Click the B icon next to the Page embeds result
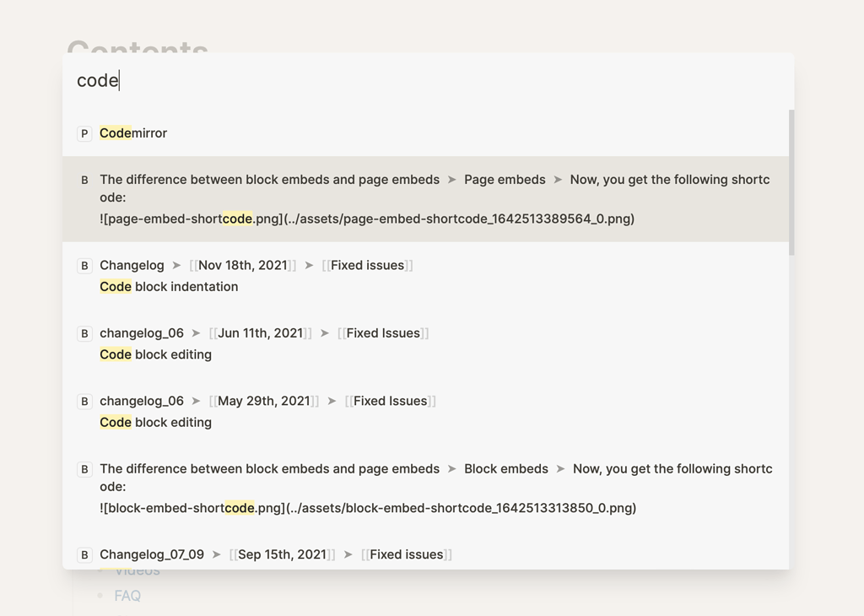Image resolution: width=864 pixels, height=616 pixels. tap(84, 180)
